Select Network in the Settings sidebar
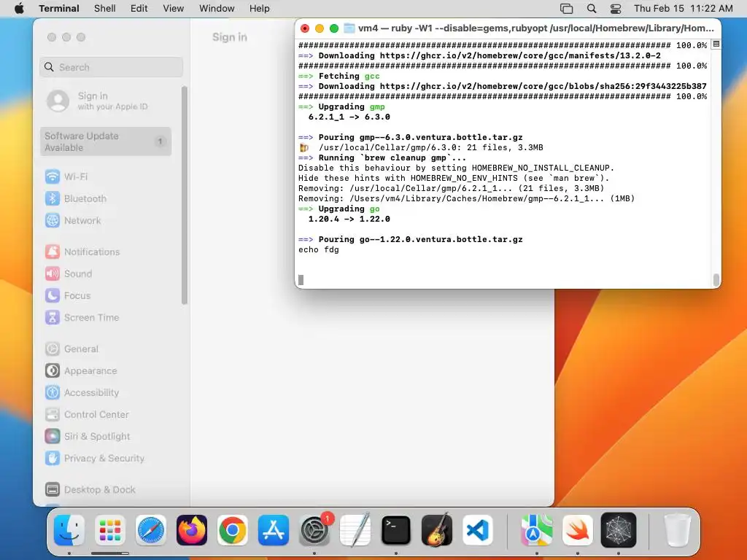The width and height of the screenshot is (747, 560). (106, 220)
